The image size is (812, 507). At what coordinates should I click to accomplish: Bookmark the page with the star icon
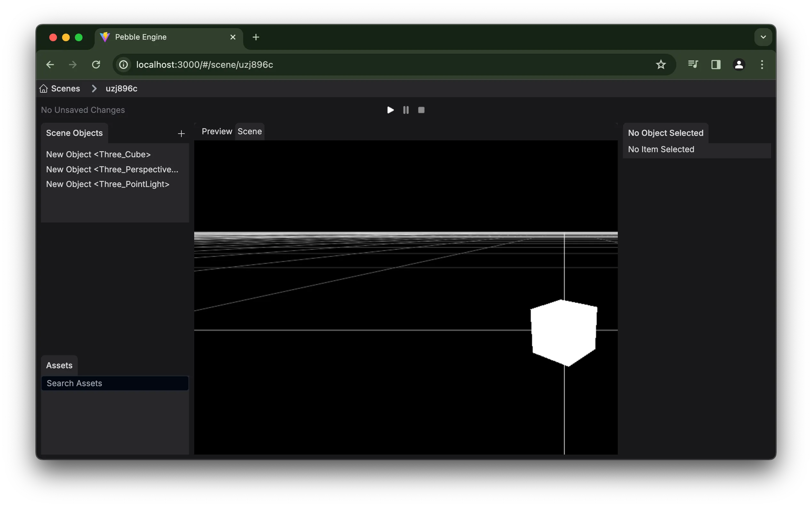(661, 64)
